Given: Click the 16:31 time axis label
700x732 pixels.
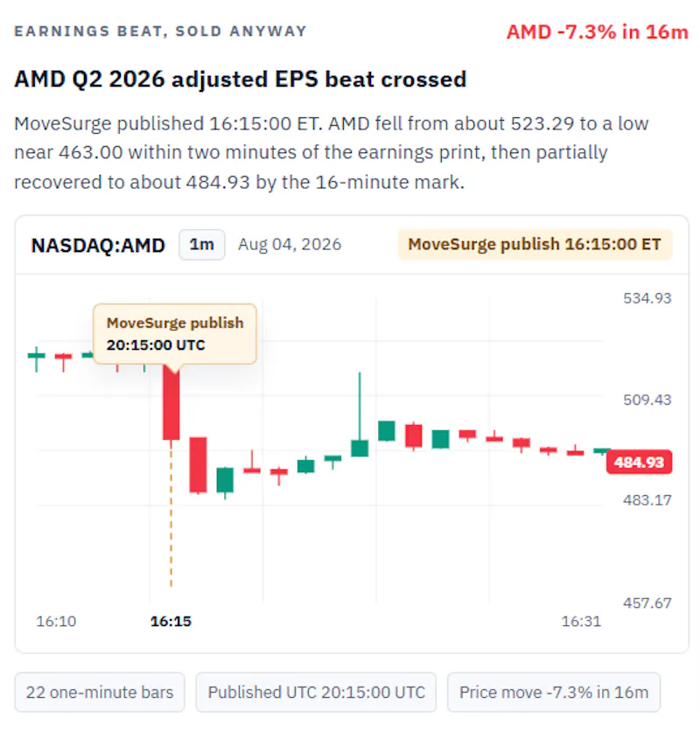Looking at the screenshot, I should tap(581, 621).
